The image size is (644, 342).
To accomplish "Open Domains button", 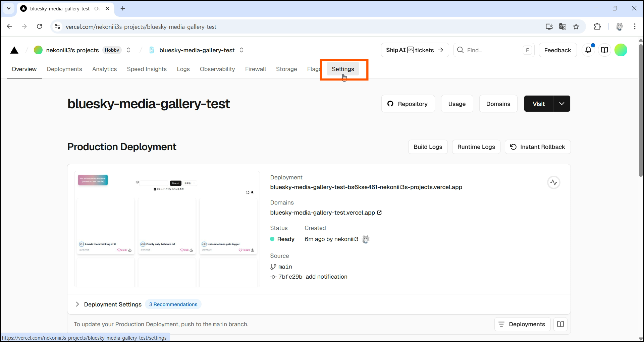I will coord(498,104).
